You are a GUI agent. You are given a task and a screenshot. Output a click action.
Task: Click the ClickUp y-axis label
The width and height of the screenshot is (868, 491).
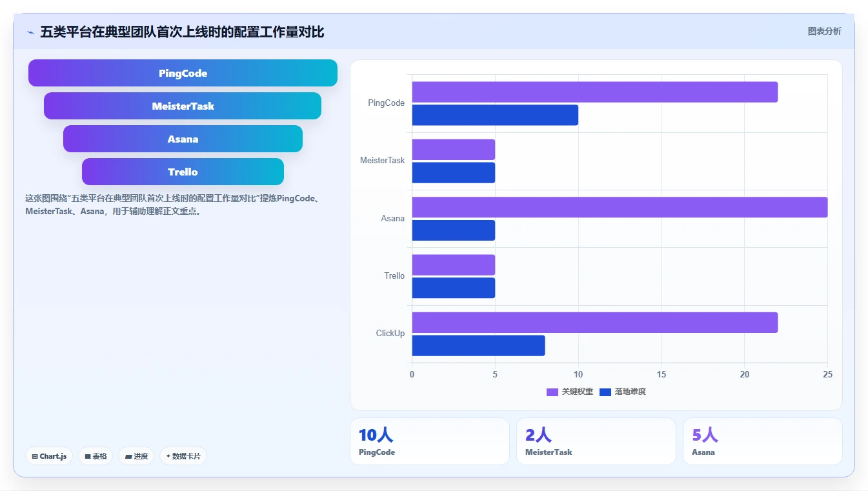[390, 333]
